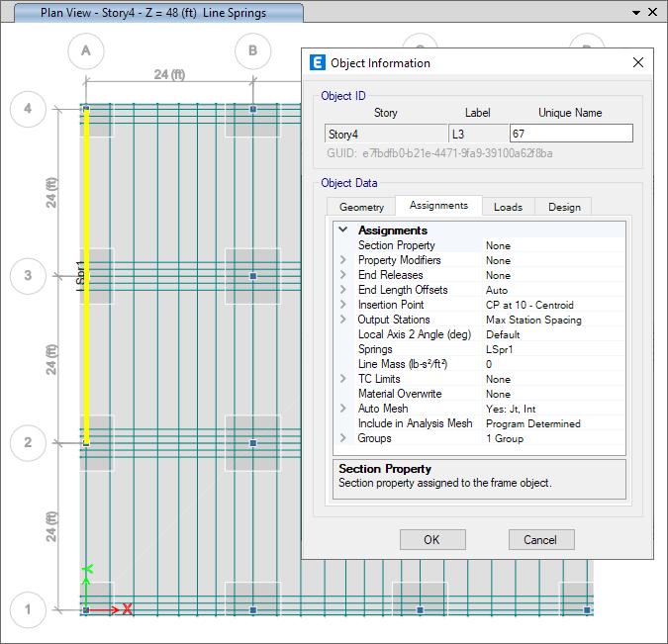Image resolution: width=668 pixels, height=644 pixels.
Task: Open the Loads tab
Action: point(508,207)
